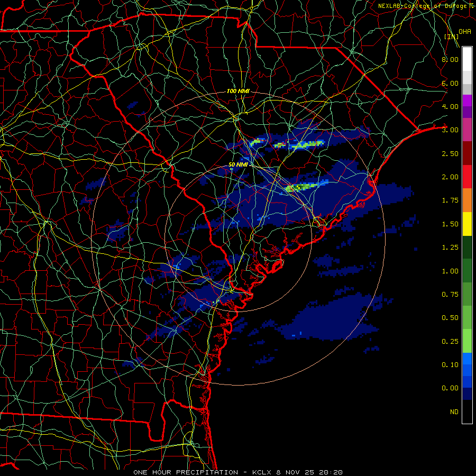
Task: Select the light green swatch beside 0.25
Action: tap(467, 341)
